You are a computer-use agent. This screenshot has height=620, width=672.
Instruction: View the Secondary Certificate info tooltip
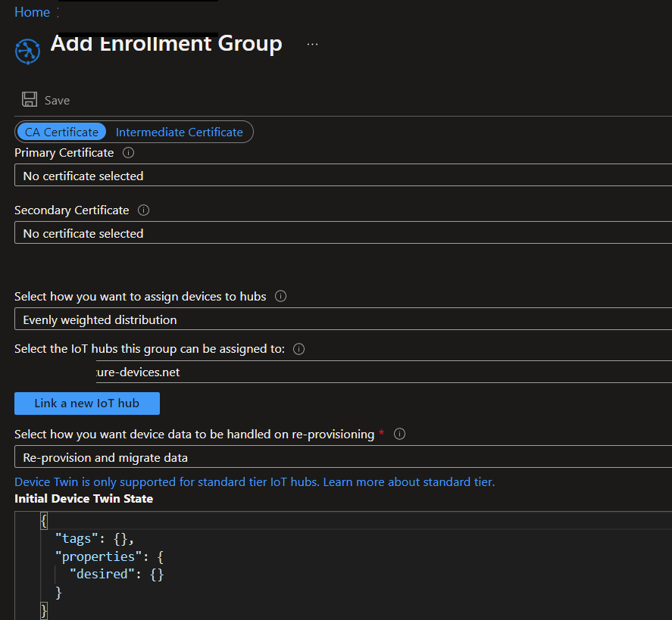pyautogui.click(x=143, y=210)
